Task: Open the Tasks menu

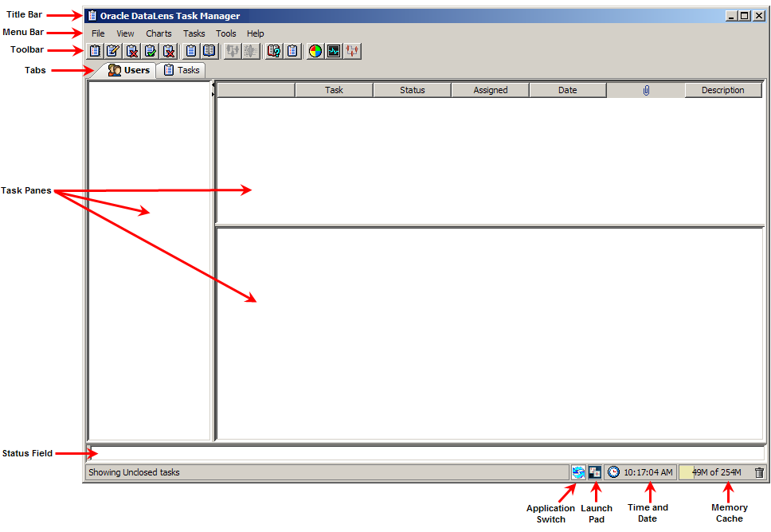Action: pos(194,33)
